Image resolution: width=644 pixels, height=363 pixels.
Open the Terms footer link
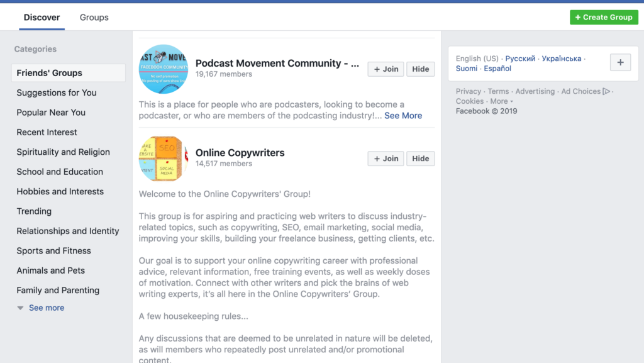(x=498, y=91)
